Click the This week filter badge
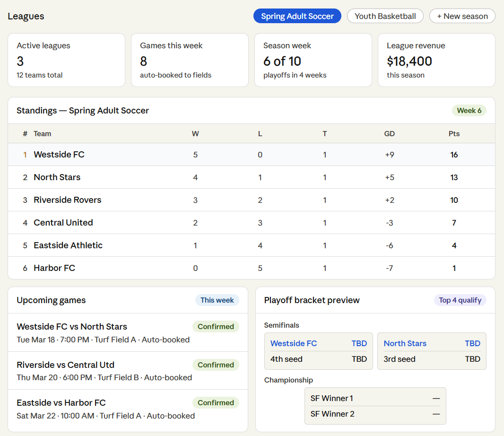This screenshot has height=436, width=504. [217, 300]
